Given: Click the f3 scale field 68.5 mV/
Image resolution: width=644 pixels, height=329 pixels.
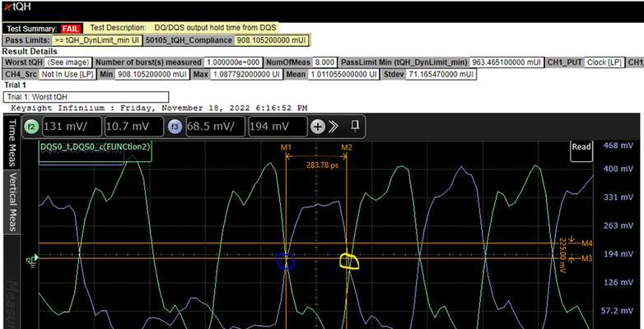Looking at the screenshot, I should pos(215,127).
